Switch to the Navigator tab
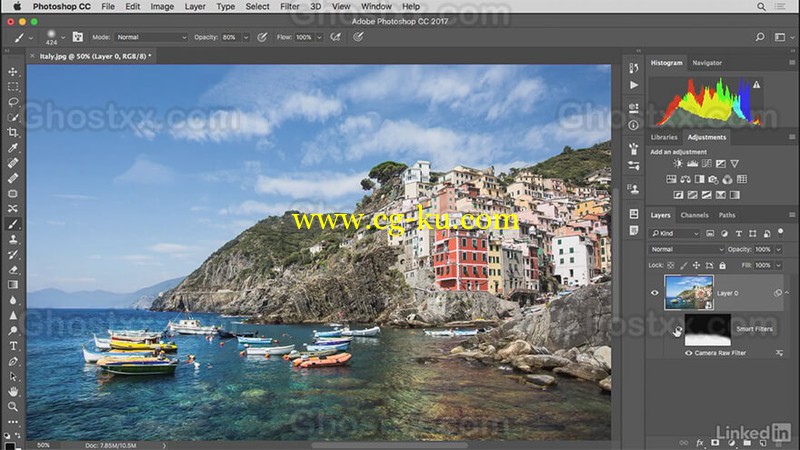Screen dimensions: 800x450 (x=707, y=63)
